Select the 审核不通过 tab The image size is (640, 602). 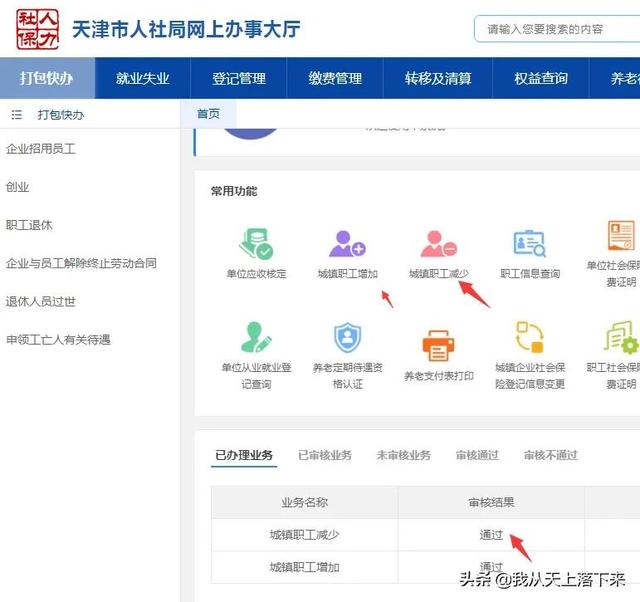pos(551,455)
